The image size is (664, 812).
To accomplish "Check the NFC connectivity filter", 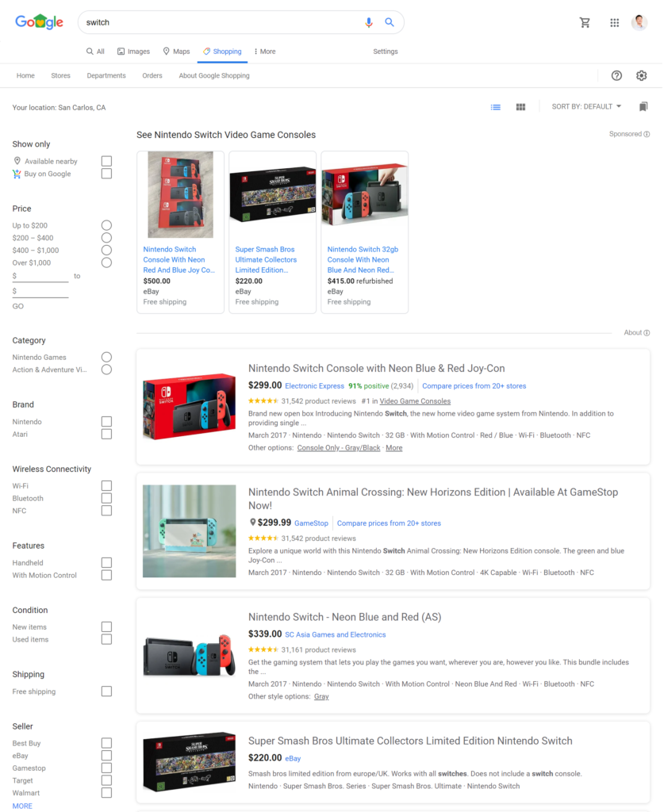I will [106, 511].
